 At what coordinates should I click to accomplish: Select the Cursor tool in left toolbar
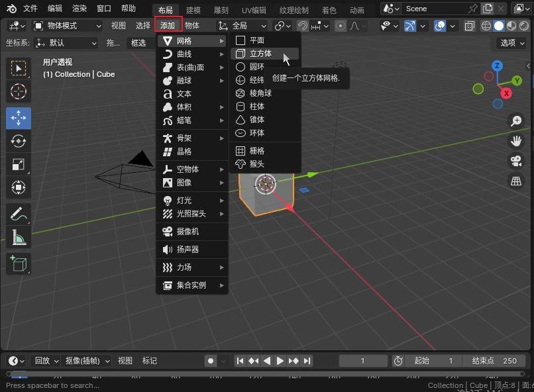(19, 91)
